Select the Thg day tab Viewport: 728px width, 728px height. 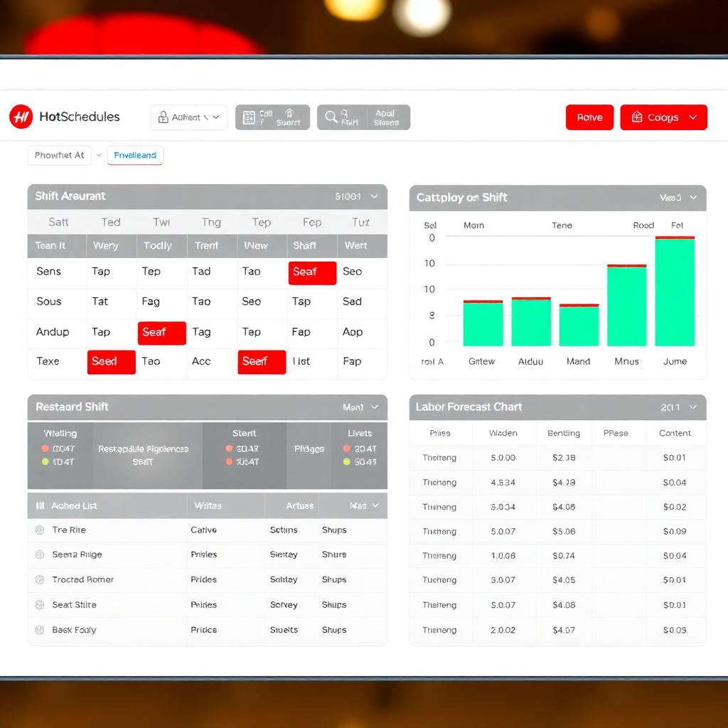coord(211,222)
